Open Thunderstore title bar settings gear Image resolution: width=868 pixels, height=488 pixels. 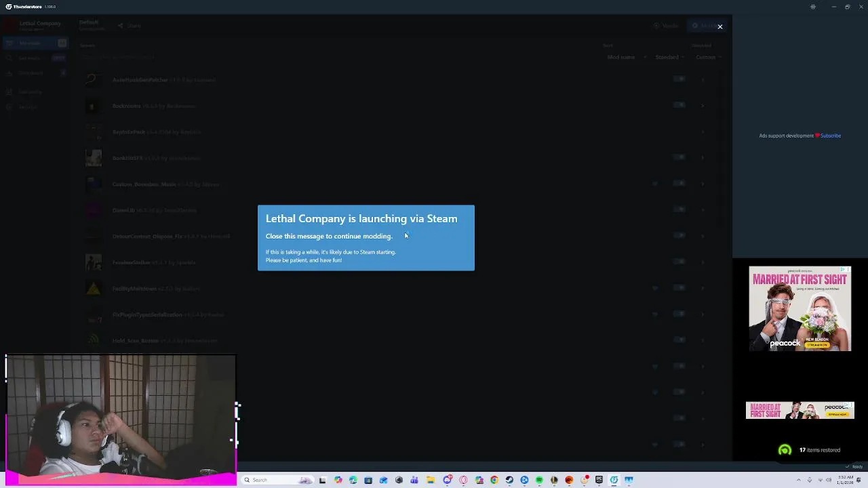[x=813, y=7]
